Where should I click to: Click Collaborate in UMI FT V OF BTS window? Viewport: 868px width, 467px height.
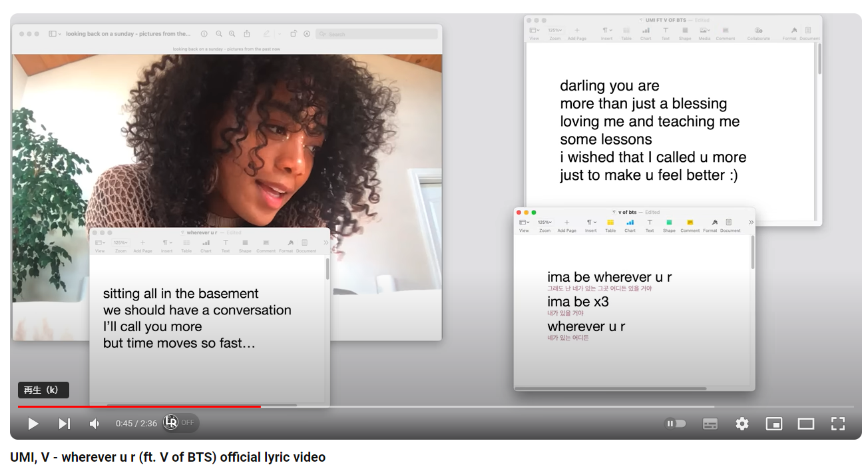click(x=758, y=33)
